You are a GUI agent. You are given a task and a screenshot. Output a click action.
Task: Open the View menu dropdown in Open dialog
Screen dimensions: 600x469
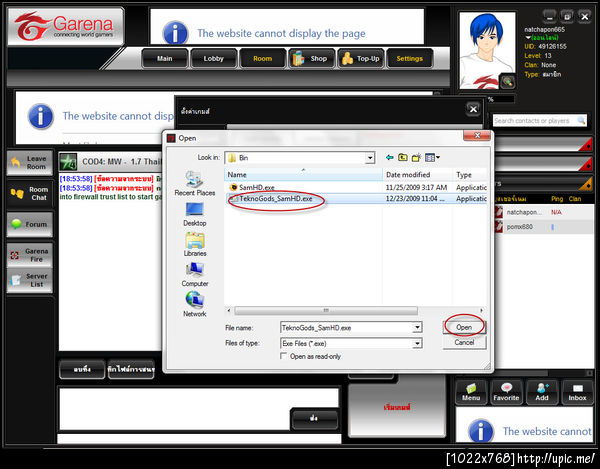(x=432, y=157)
